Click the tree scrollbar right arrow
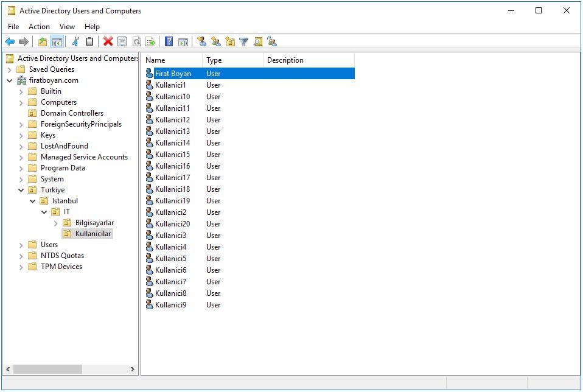 (133, 369)
